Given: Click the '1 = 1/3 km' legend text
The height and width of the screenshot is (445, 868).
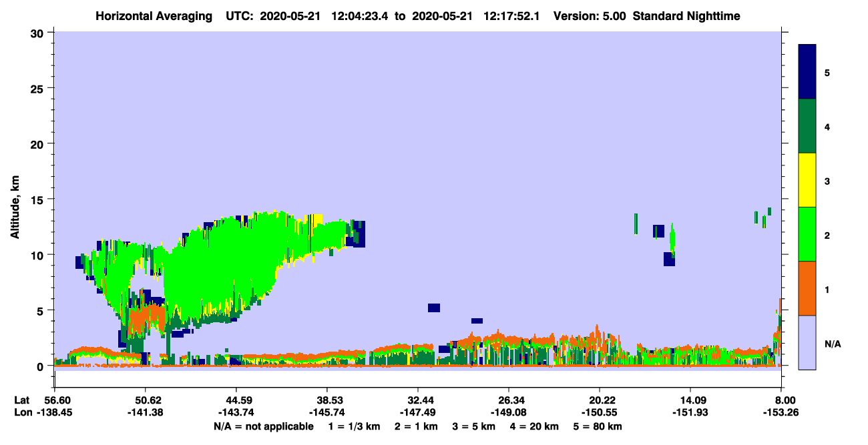Looking at the screenshot, I should click(355, 426).
